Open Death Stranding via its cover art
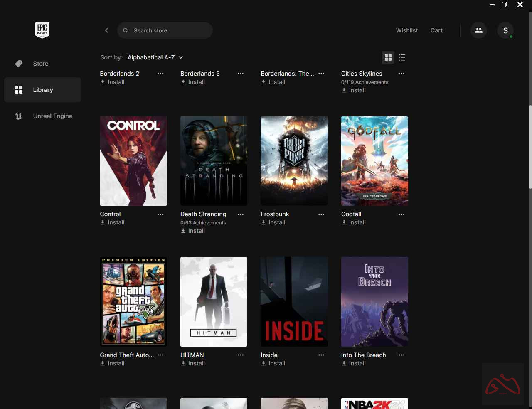This screenshot has width=532, height=409. 214,161
